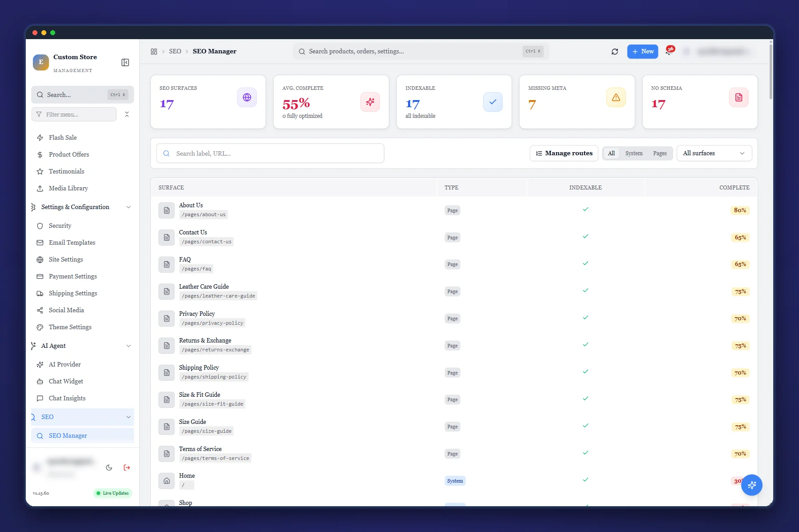Click dashboard grid icon in breadcrumb
The width and height of the screenshot is (799, 532).
click(x=154, y=52)
